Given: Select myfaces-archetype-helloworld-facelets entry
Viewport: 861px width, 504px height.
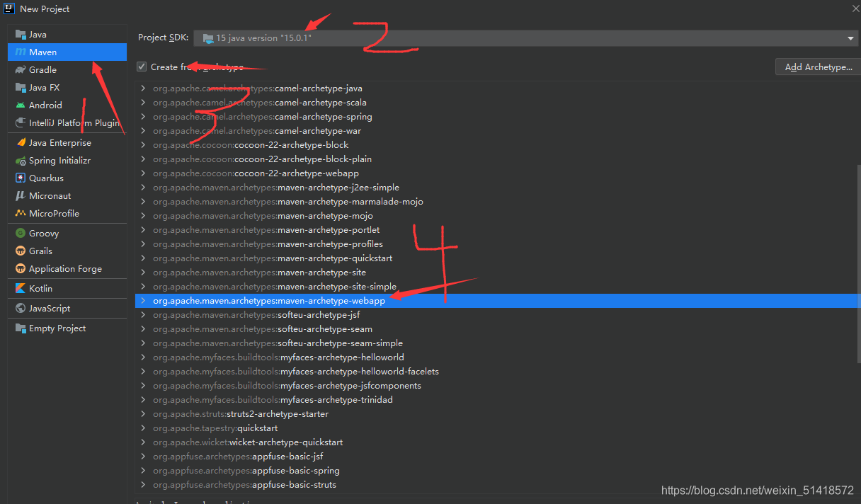Looking at the screenshot, I should 296,372.
